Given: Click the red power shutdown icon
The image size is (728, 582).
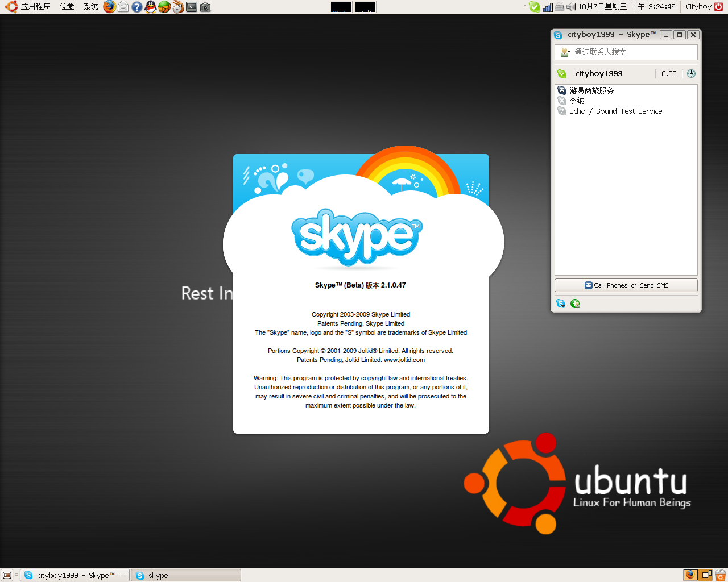Looking at the screenshot, I should (x=718, y=7).
